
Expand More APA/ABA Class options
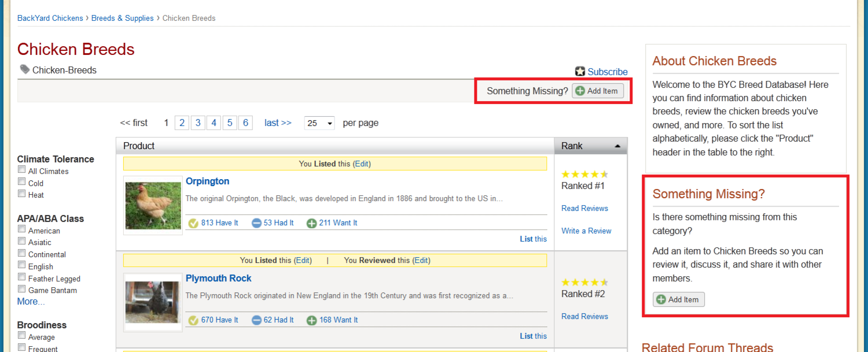point(31,302)
